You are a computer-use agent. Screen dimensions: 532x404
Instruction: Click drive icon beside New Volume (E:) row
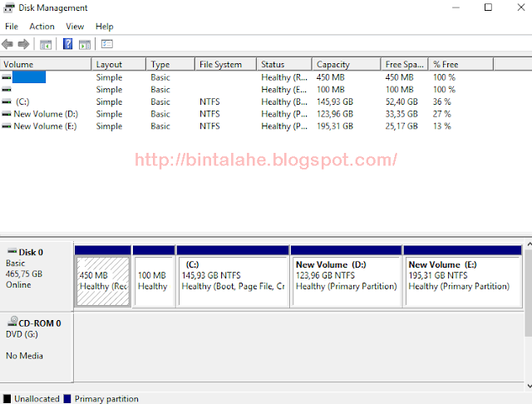tap(7, 126)
